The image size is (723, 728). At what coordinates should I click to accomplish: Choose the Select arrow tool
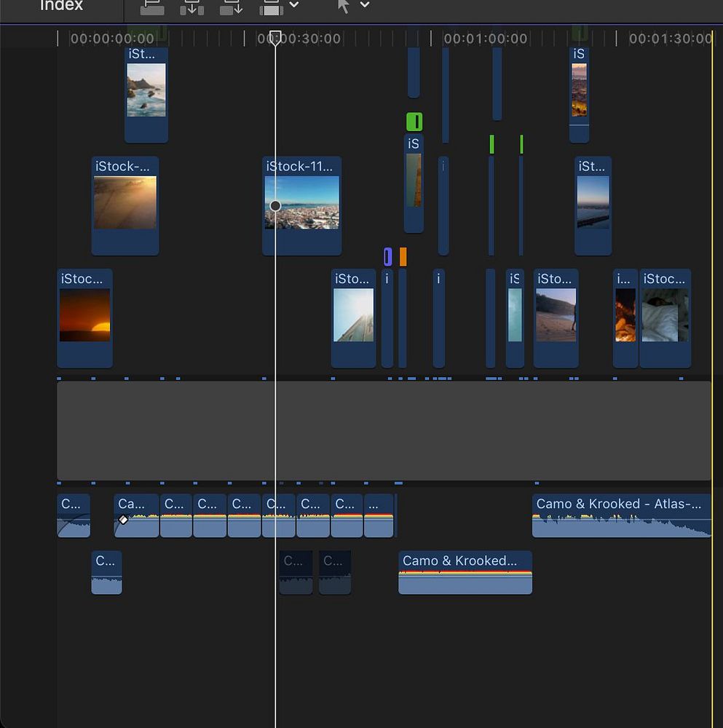[343, 6]
